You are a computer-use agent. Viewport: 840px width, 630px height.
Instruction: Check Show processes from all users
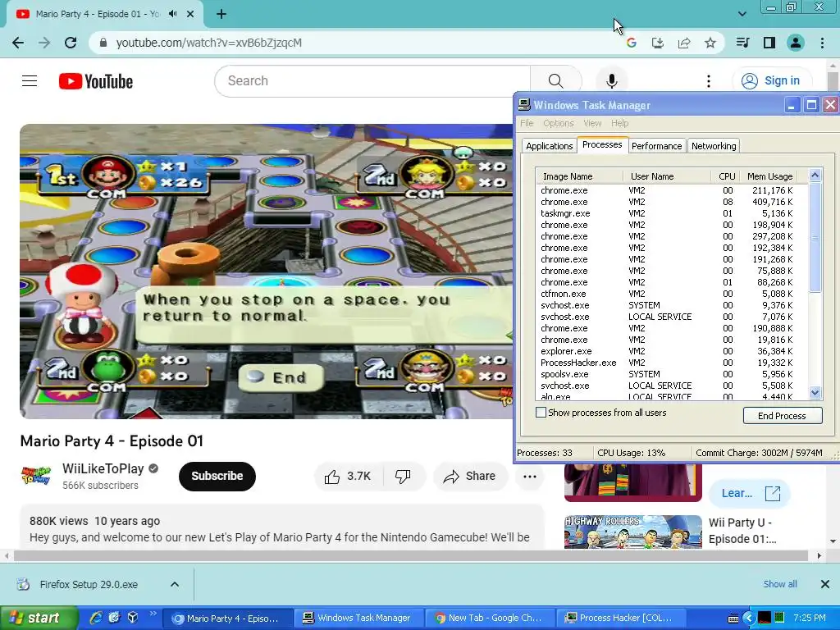click(x=541, y=413)
